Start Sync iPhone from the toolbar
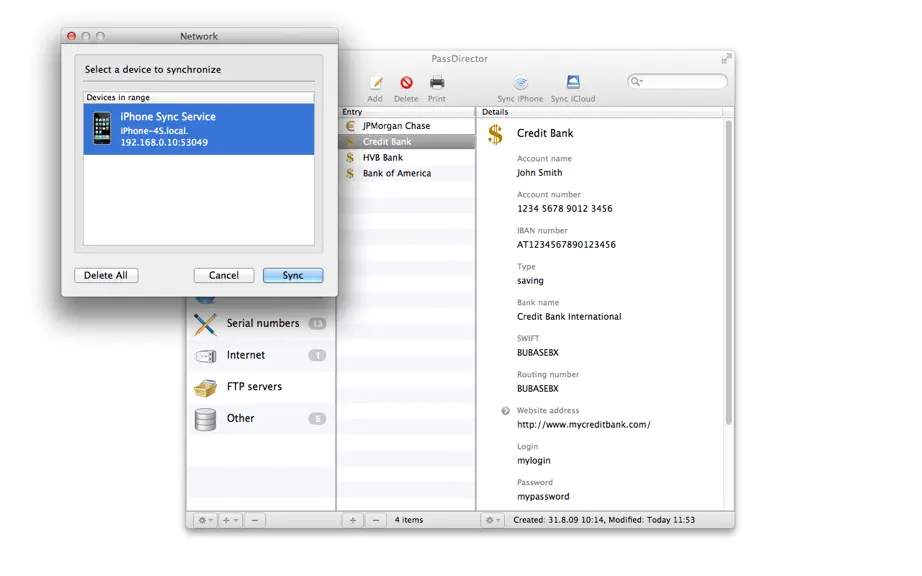Screen dimensions: 922x576 520,82
